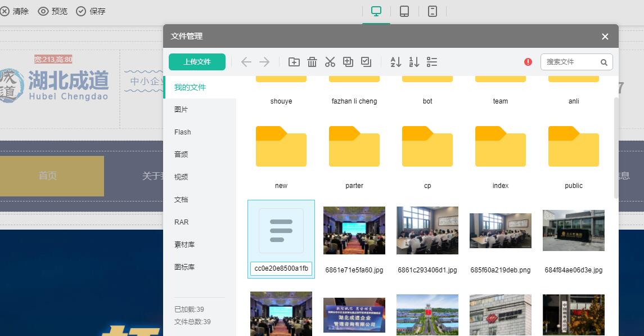Go forward to the next folder

264,62
